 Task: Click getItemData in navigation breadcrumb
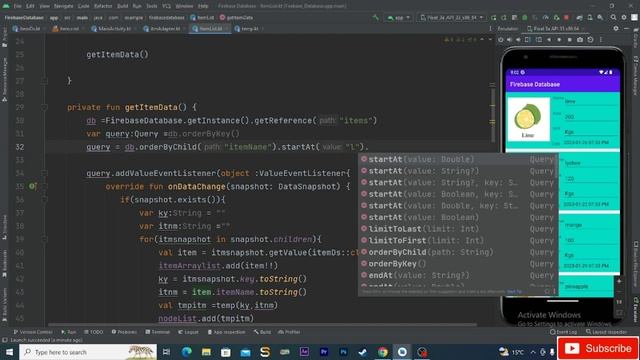237,18
